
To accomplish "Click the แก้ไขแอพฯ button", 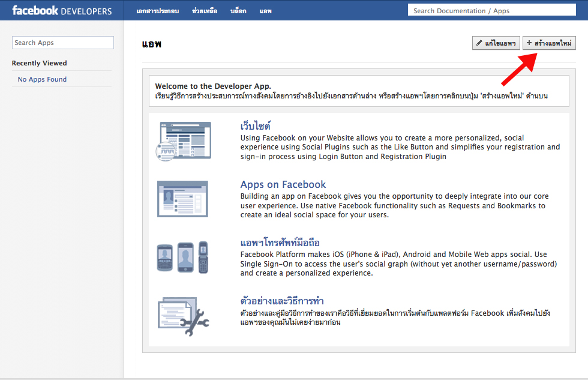I will pyautogui.click(x=496, y=43).
